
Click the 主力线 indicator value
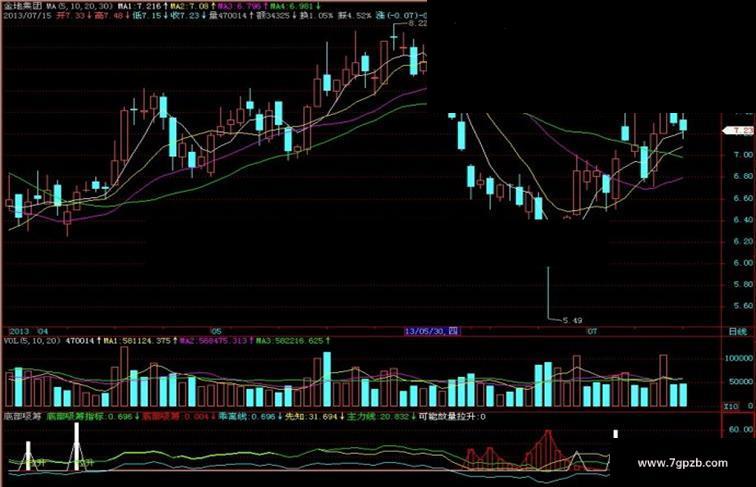point(380,416)
